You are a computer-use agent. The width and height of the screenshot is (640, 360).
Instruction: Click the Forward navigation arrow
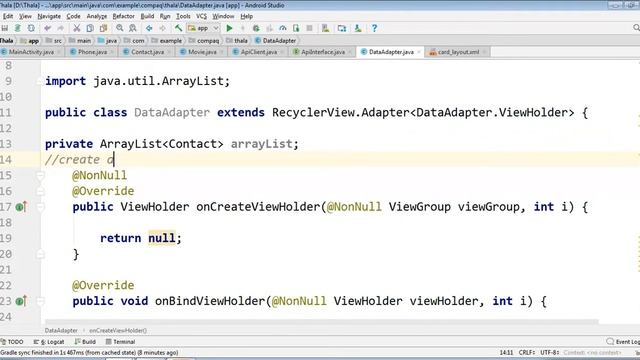[x=162, y=28]
